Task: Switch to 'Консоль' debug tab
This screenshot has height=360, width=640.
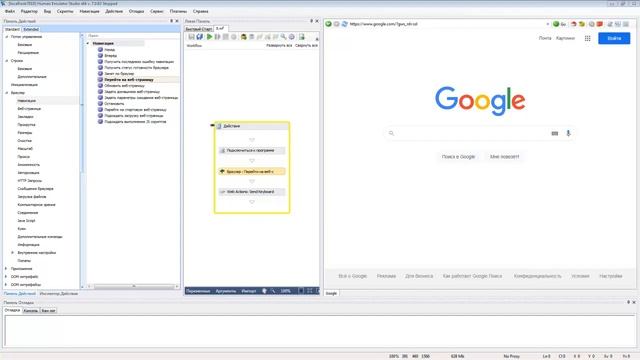Action: (31, 311)
